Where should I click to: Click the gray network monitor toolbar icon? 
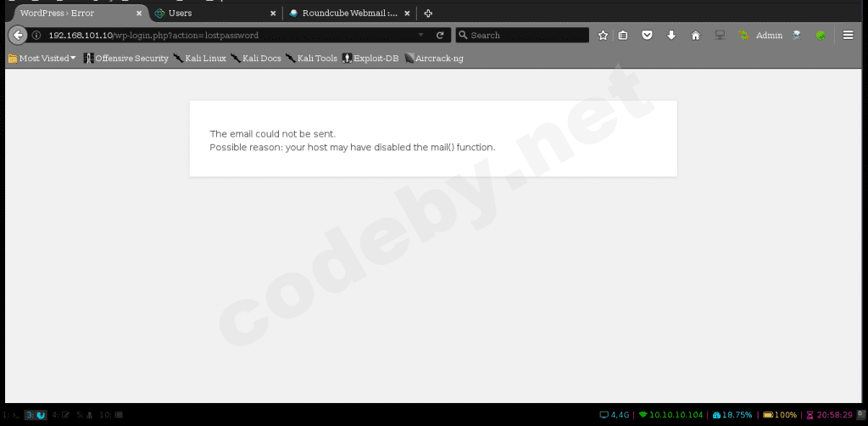tap(720, 36)
